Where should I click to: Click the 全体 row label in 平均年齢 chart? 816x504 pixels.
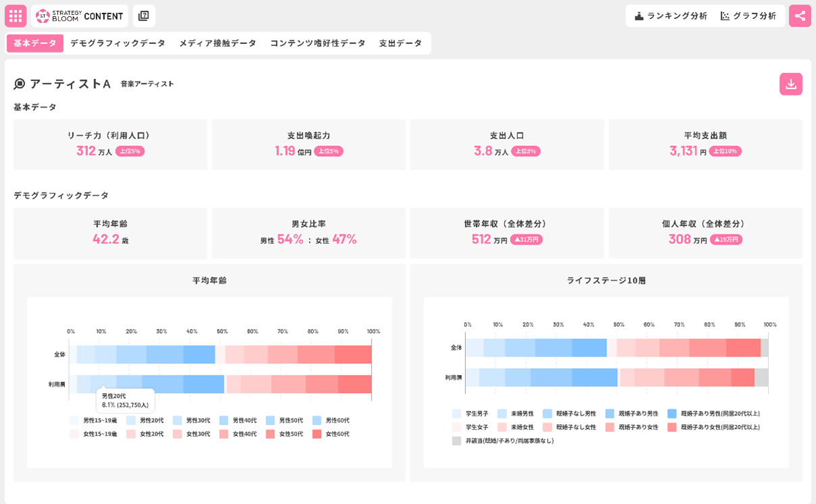pos(60,354)
